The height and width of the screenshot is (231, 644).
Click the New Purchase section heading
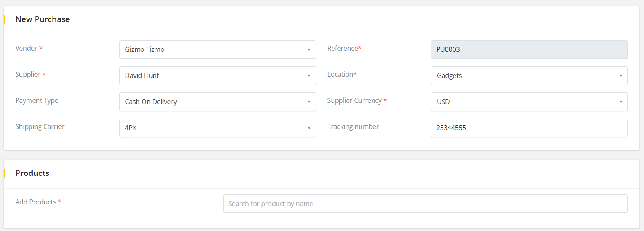42,19
